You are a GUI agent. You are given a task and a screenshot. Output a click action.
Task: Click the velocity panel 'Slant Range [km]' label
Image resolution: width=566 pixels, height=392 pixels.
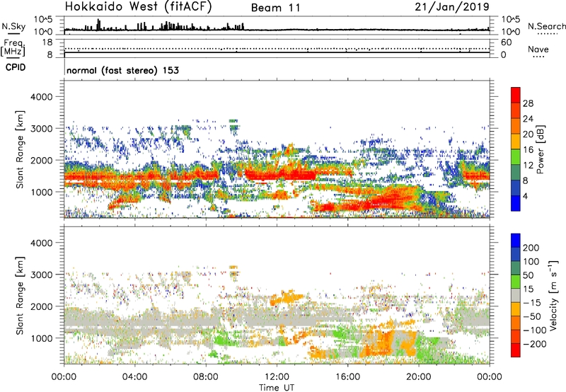20,296
